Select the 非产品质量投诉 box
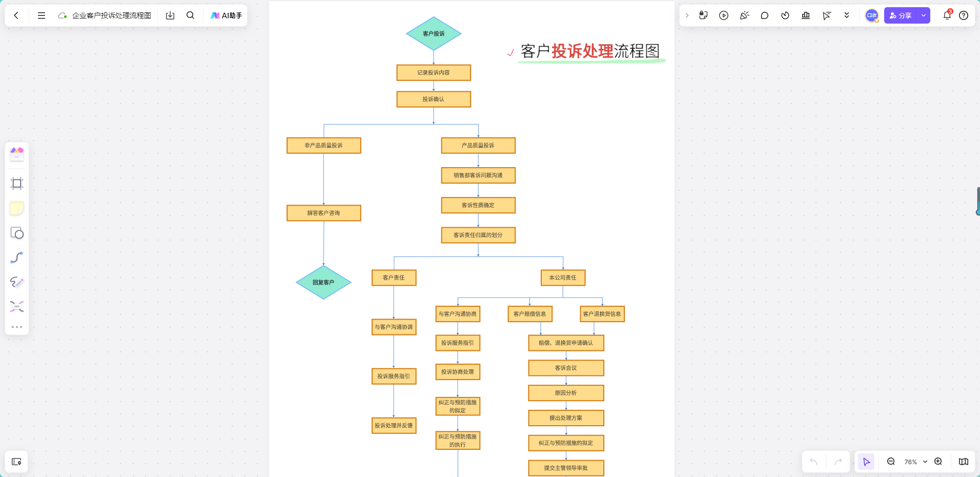This screenshot has height=477, width=980. coord(324,146)
